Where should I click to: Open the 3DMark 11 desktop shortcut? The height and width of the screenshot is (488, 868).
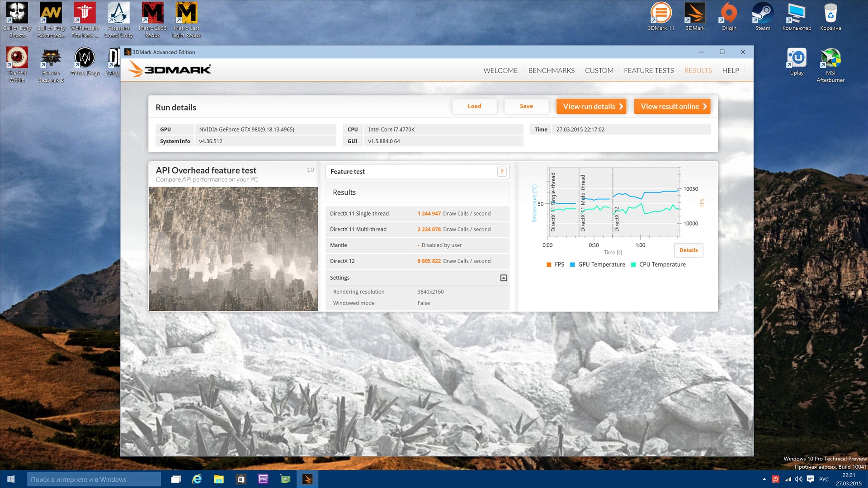coord(661,14)
